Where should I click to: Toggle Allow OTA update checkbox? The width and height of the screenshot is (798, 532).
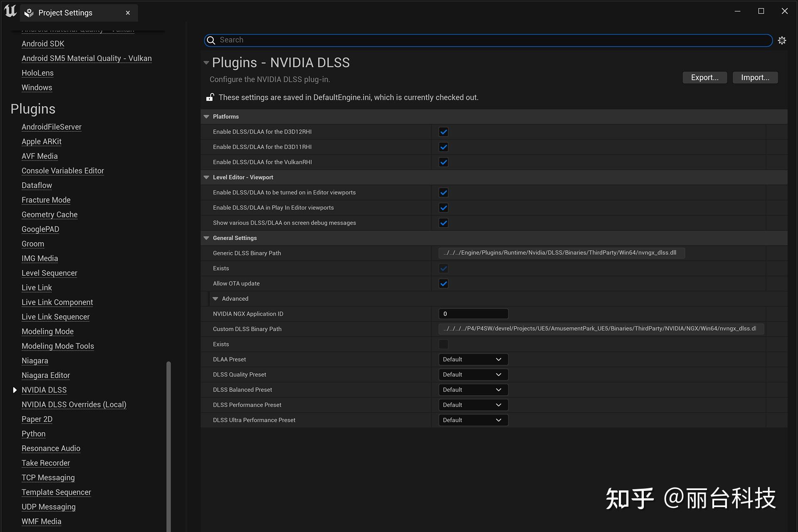coord(443,283)
